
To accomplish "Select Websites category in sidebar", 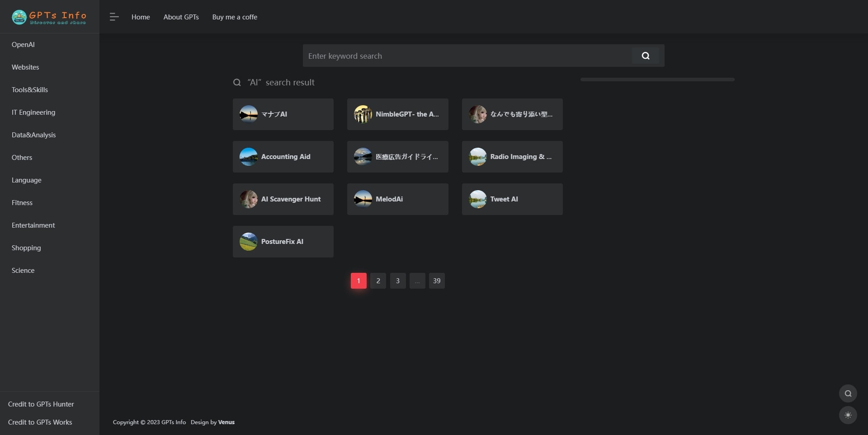I will click(x=25, y=67).
